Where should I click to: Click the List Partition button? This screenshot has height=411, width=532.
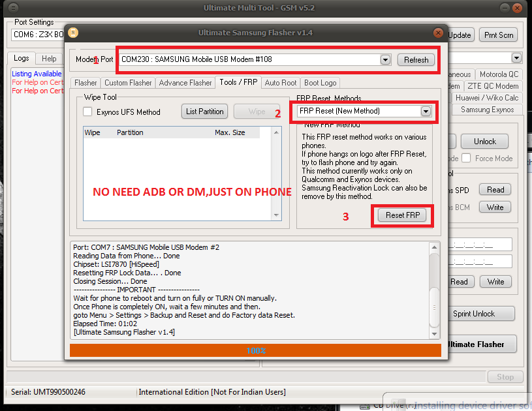204,112
